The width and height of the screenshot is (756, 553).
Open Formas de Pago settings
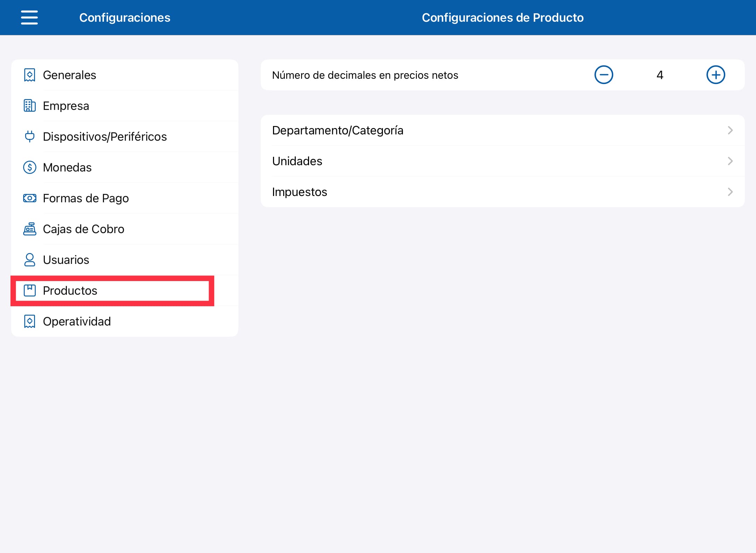125,198
